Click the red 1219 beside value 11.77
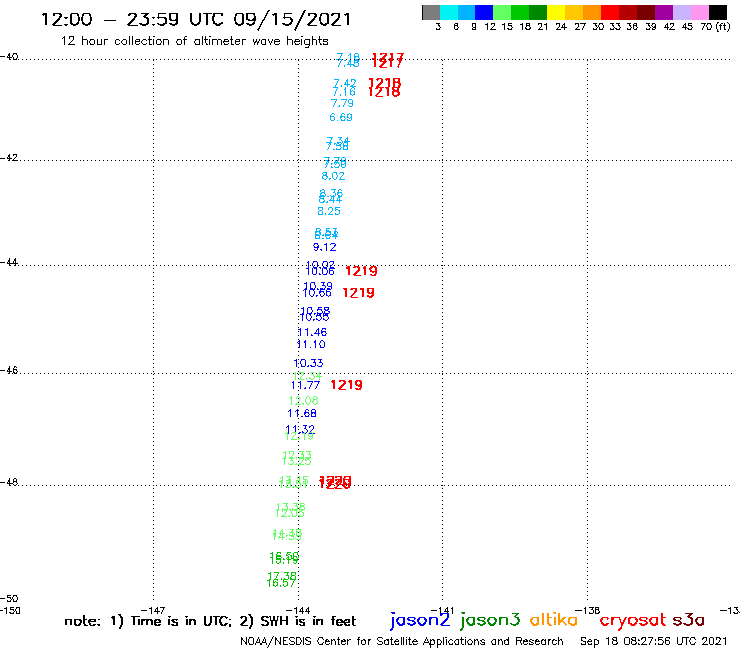The width and height of the screenshot is (740, 650). coord(346,385)
